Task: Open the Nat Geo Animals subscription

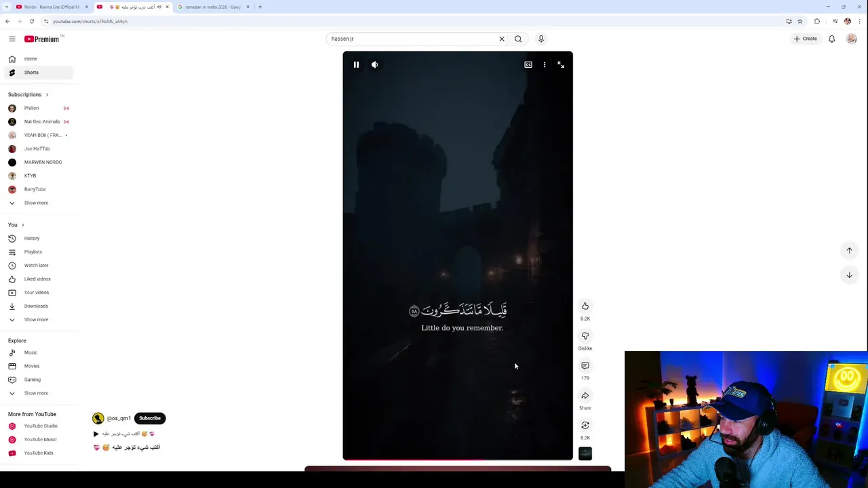Action: 37,122
